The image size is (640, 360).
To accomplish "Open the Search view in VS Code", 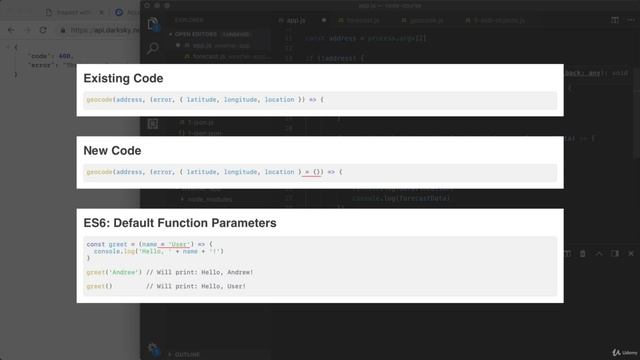I will 153,48.
